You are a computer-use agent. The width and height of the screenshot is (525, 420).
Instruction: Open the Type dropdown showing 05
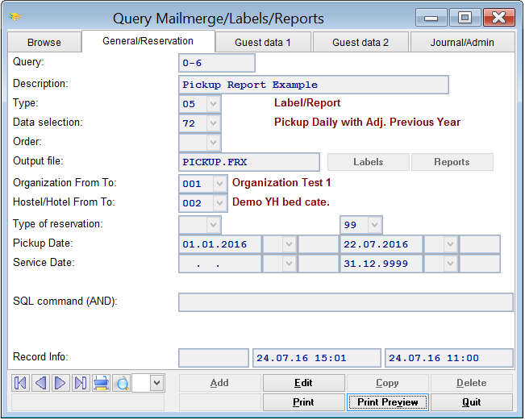pyautogui.click(x=213, y=104)
